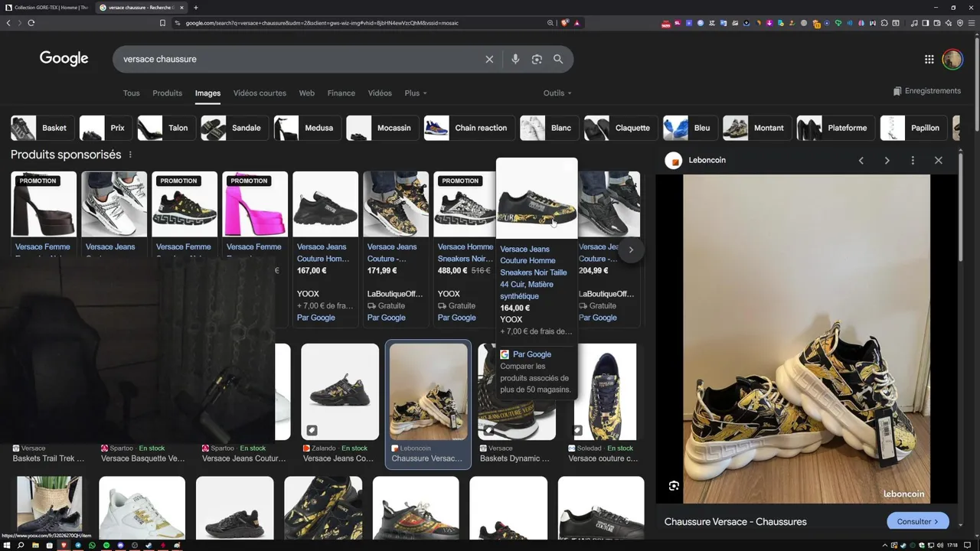This screenshot has height=551, width=980.
Task: Switch to the Web tab
Action: click(307, 93)
